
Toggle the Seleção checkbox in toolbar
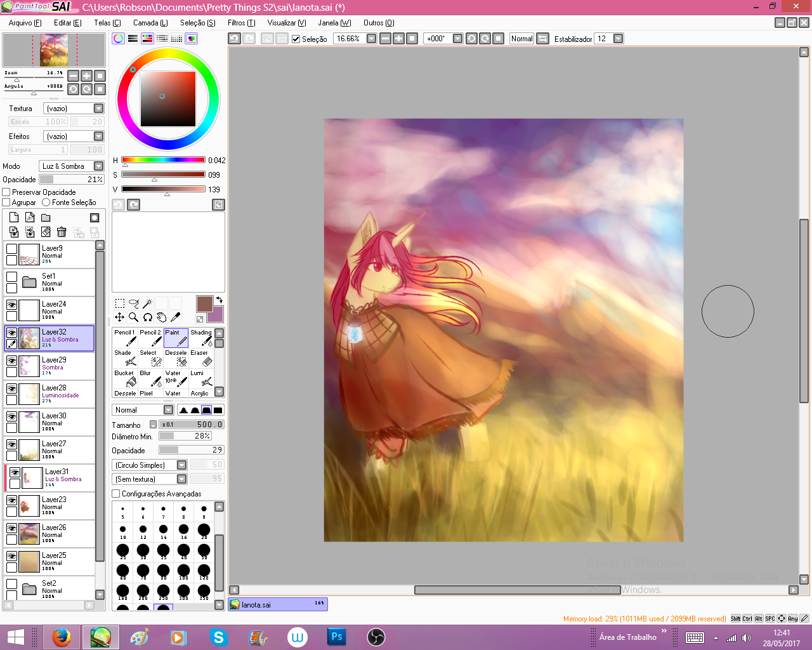[x=296, y=39]
